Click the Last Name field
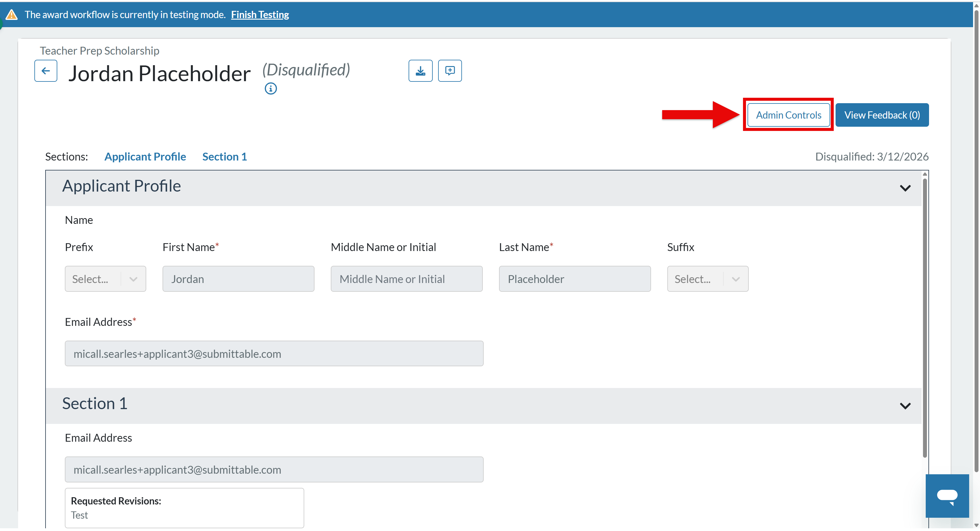This screenshot has height=531, width=980. coord(574,279)
